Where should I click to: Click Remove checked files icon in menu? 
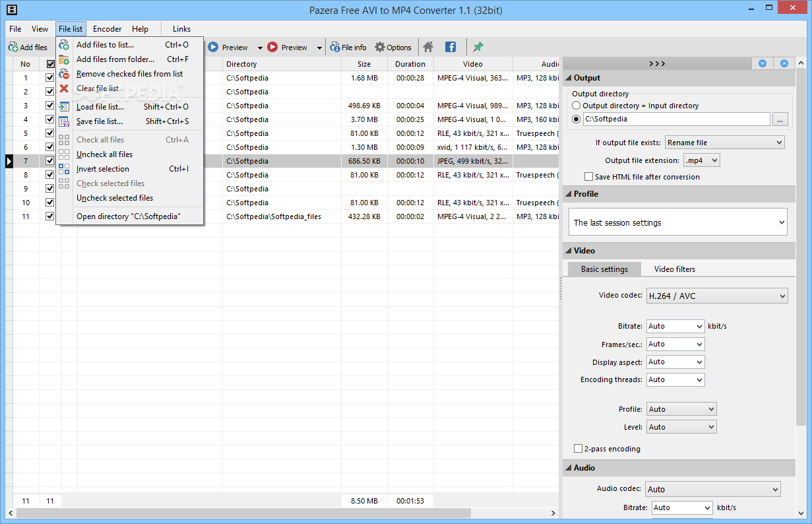click(x=64, y=74)
